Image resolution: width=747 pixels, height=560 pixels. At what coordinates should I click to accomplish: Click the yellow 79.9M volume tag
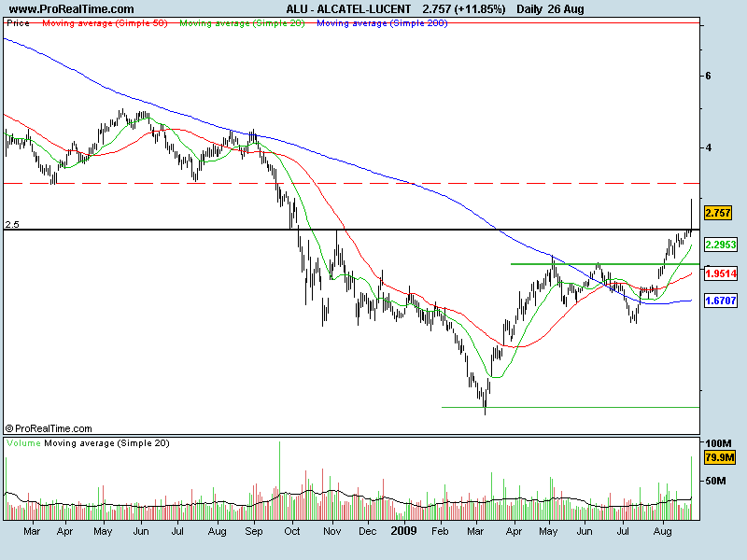(720, 457)
